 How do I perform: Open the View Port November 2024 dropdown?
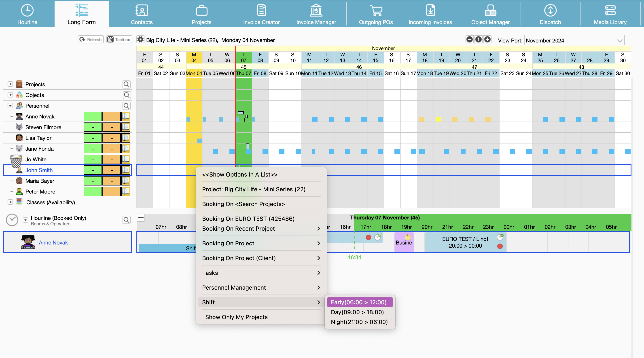(x=574, y=40)
